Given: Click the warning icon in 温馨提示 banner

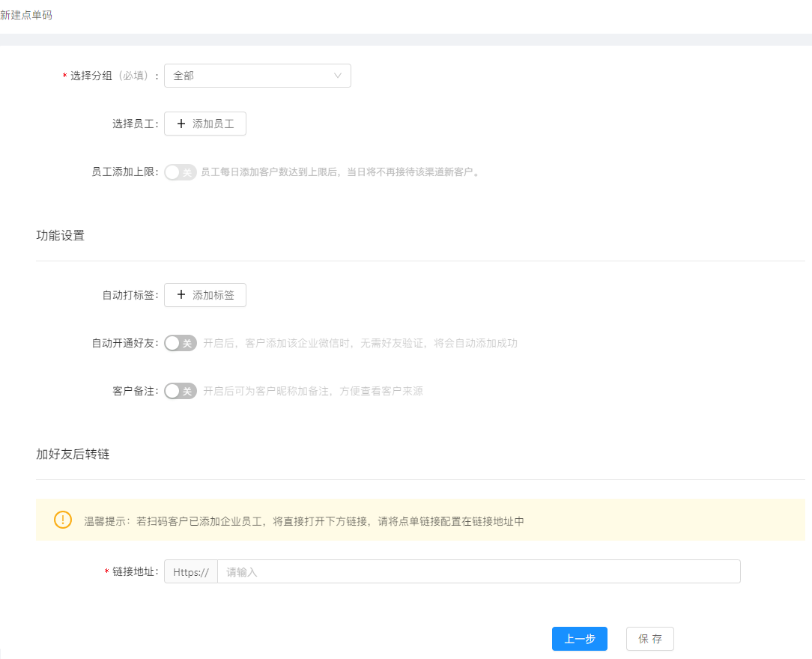Looking at the screenshot, I should [63, 520].
